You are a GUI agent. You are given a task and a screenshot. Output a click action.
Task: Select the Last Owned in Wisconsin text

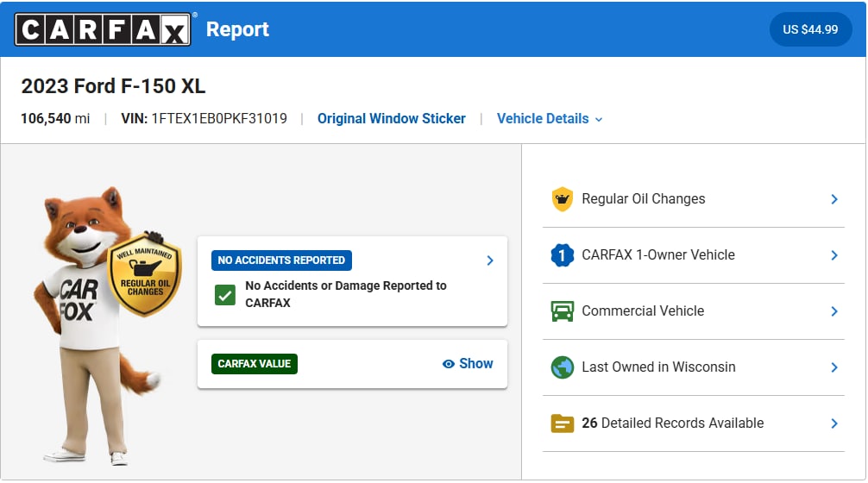(x=658, y=367)
